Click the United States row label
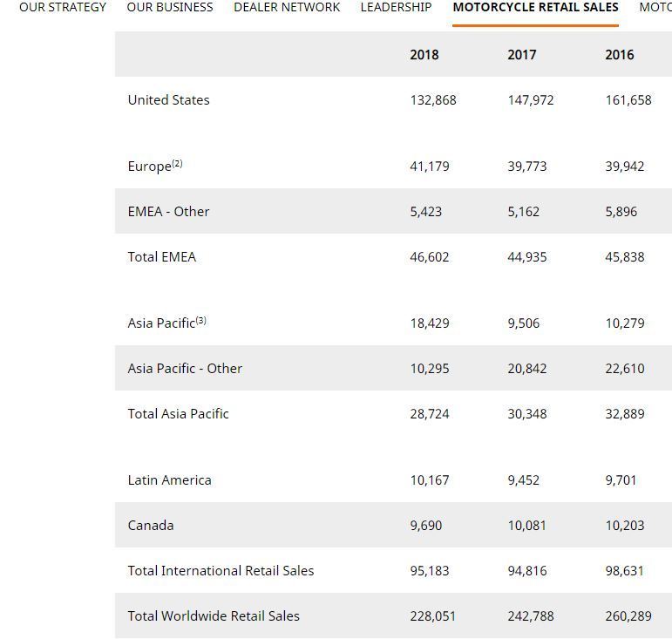Screen dimensions: 672x639 tap(168, 100)
